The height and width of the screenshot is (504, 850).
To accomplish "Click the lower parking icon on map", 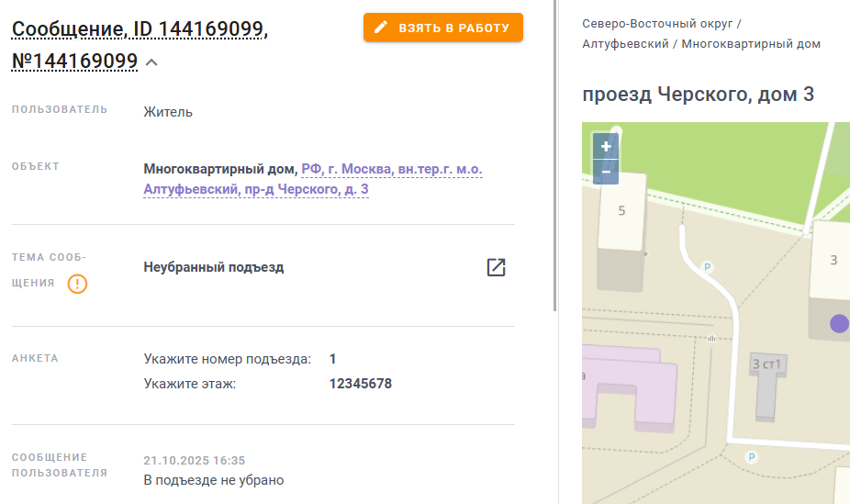I will click(752, 457).
